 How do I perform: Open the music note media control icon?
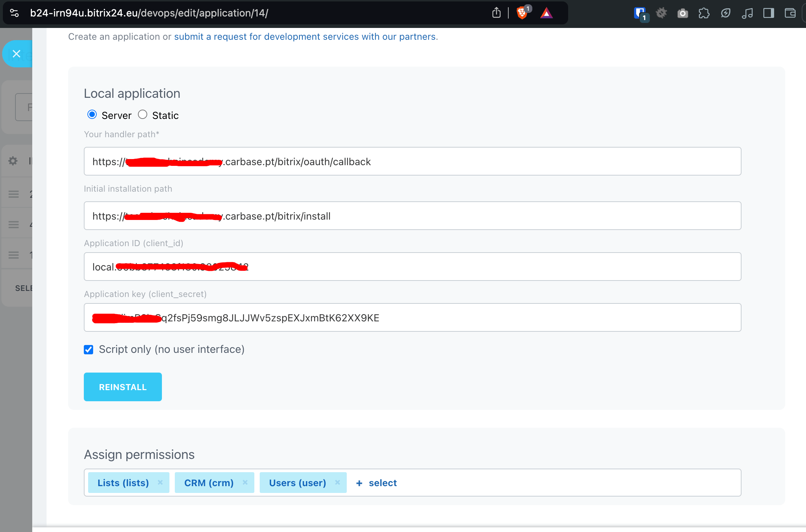[x=747, y=13]
